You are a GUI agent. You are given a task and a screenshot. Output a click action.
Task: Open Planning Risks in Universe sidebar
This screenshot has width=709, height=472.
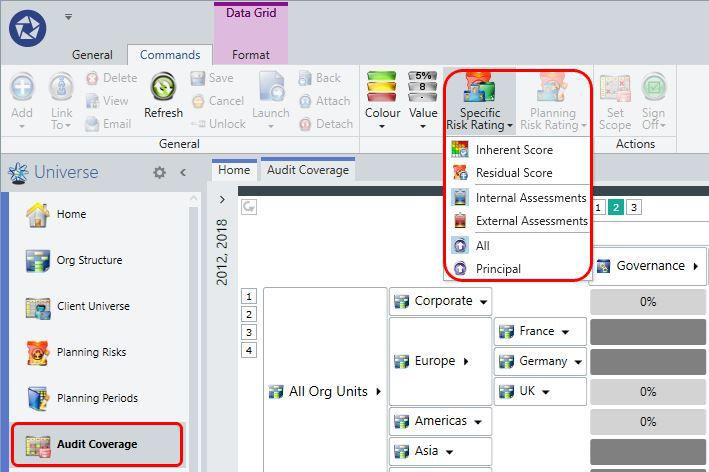tap(91, 352)
